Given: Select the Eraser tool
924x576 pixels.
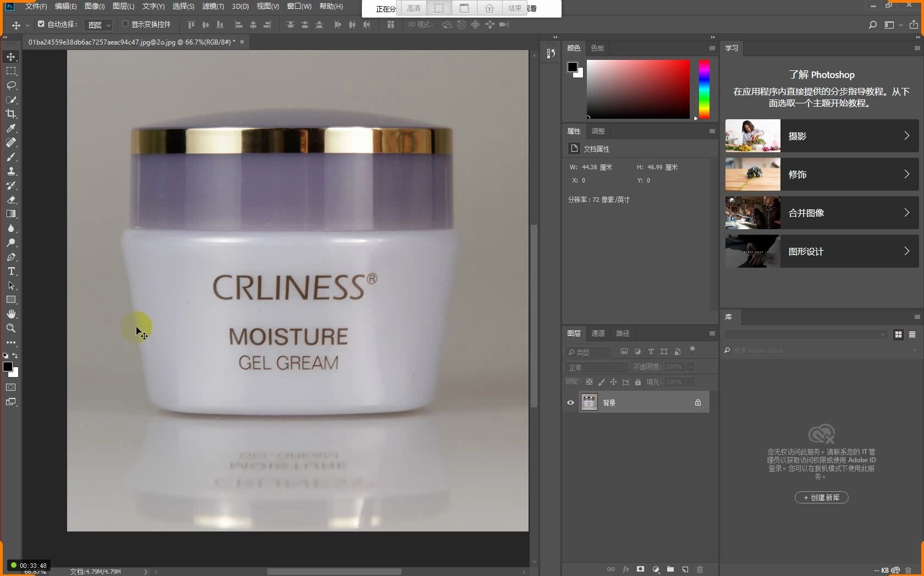Looking at the screenshot, I should tap(11, 200).
